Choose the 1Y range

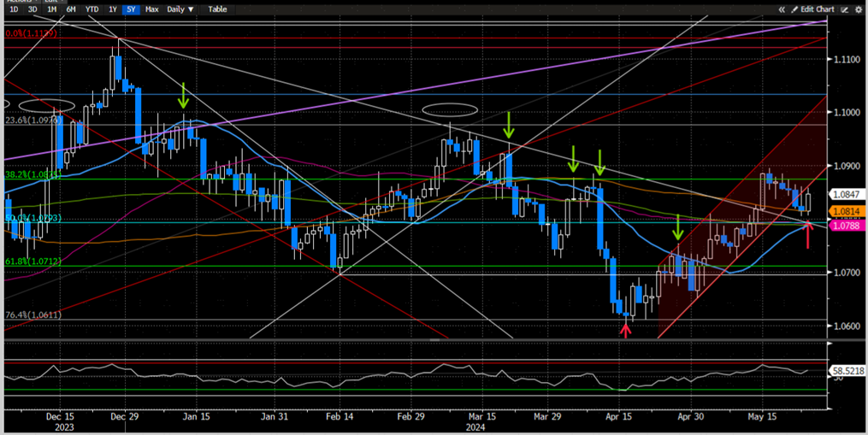click(x=112, y=9)
